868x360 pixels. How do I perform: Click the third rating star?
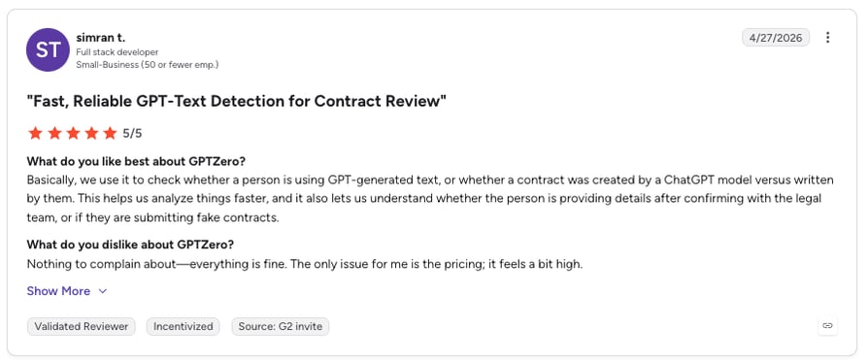(x=73, y=133)
